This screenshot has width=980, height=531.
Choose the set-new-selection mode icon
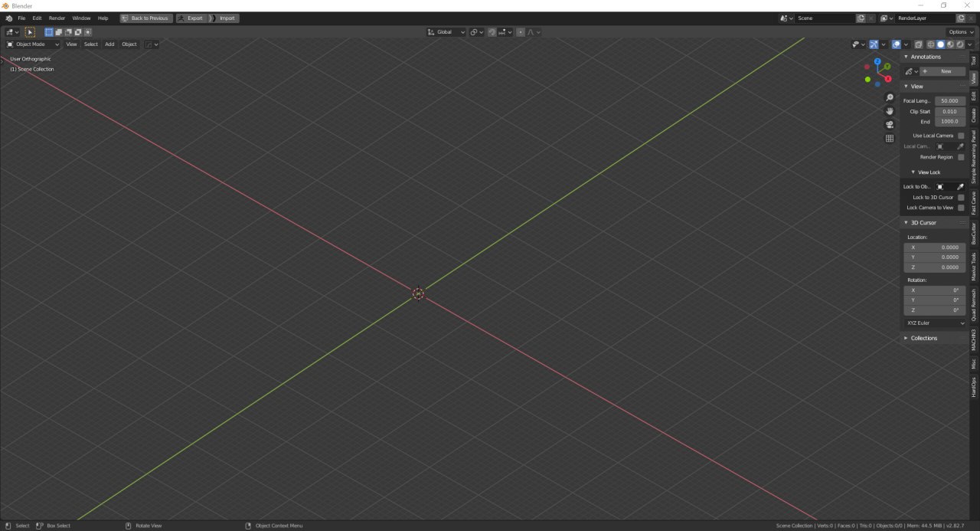coord(49,32)
